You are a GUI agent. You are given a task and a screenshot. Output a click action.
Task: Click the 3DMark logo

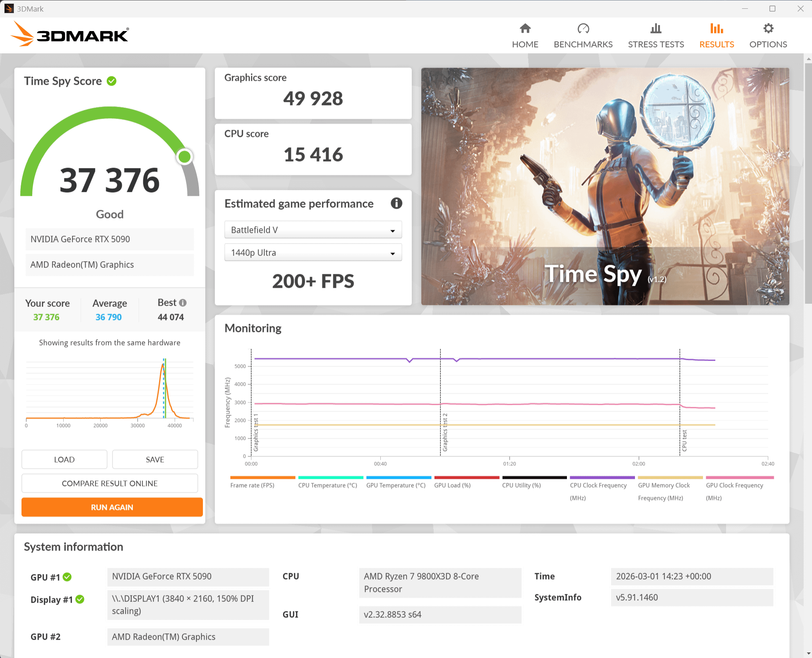point(70,35)
